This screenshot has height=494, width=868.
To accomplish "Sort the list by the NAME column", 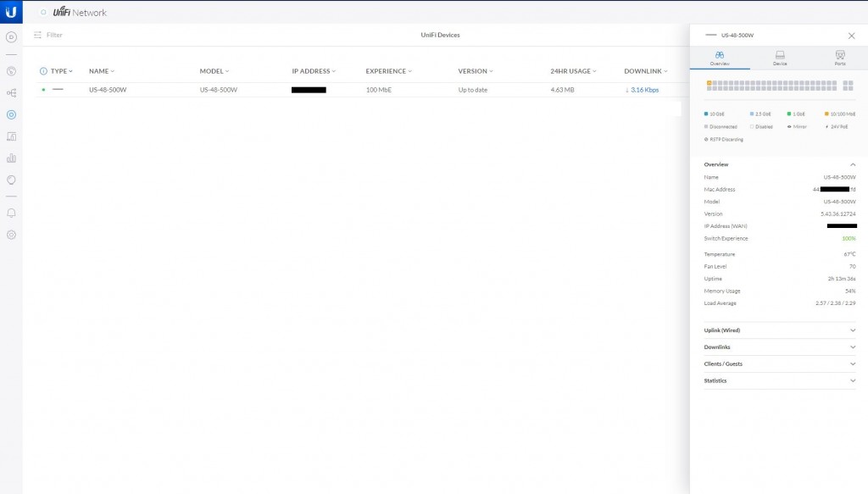I will [101, 71].
